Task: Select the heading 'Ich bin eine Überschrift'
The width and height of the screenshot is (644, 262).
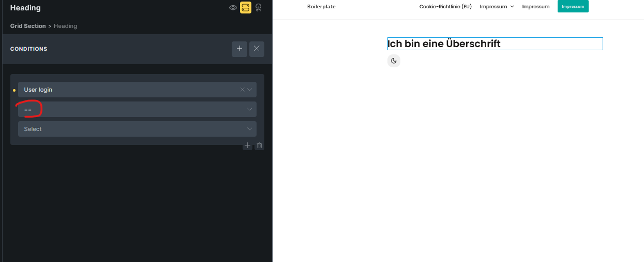Action: point(444,44)
